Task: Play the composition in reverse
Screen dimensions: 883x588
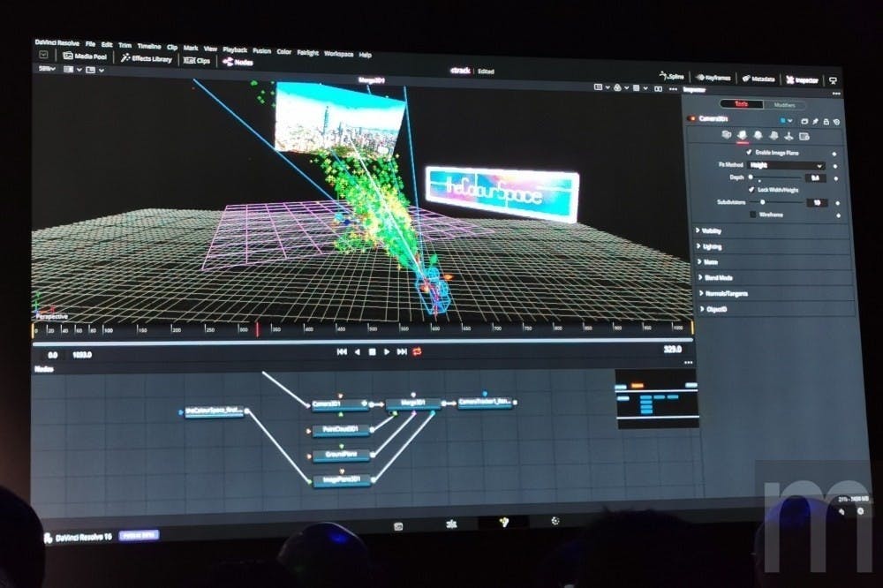Action: click(357, 351)
